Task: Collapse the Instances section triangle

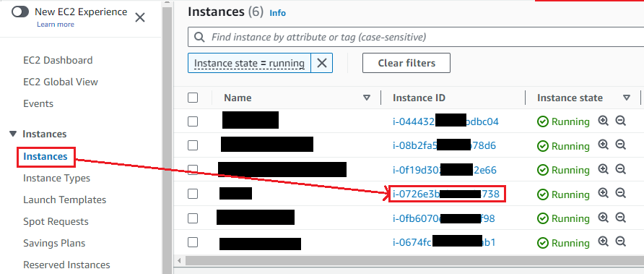Action: 13,134
